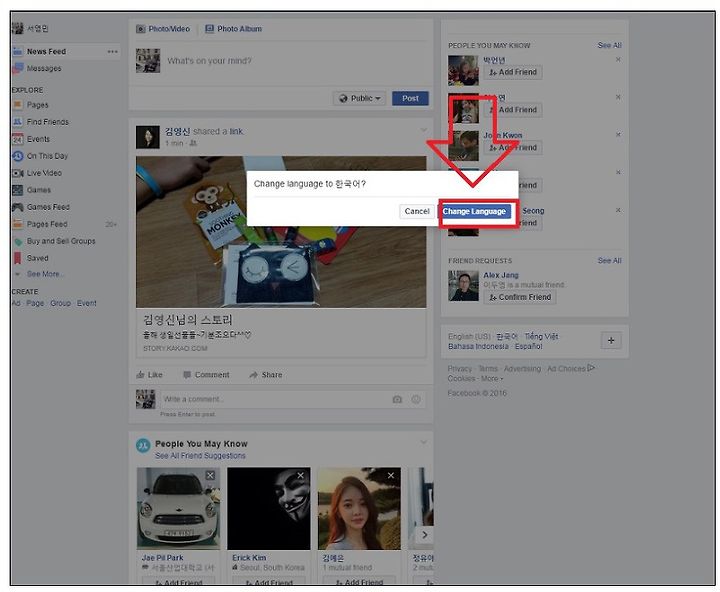Comment on the shared post
Viewport: 720px width, 592px height.
point(206,375)
